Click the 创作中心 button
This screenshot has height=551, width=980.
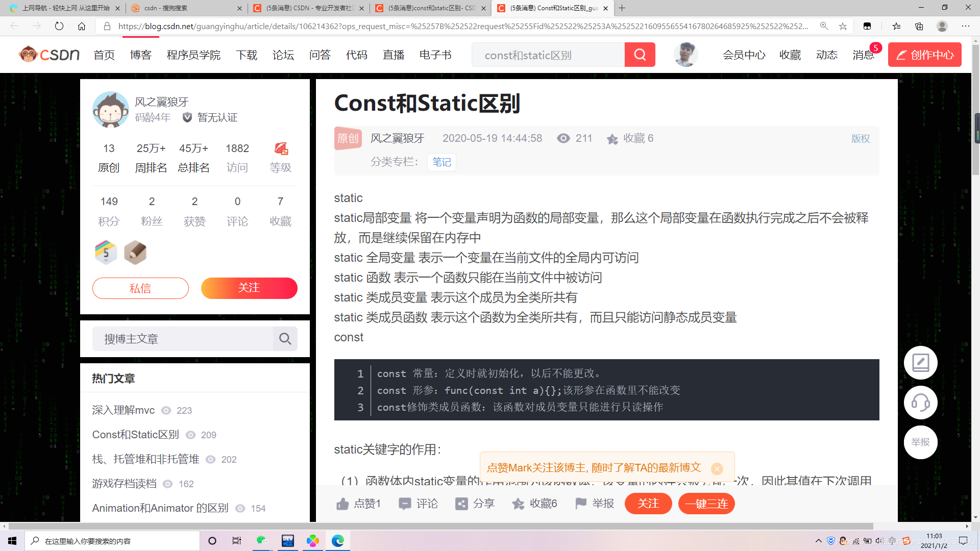pyautogui.click(x=924, y=55)
